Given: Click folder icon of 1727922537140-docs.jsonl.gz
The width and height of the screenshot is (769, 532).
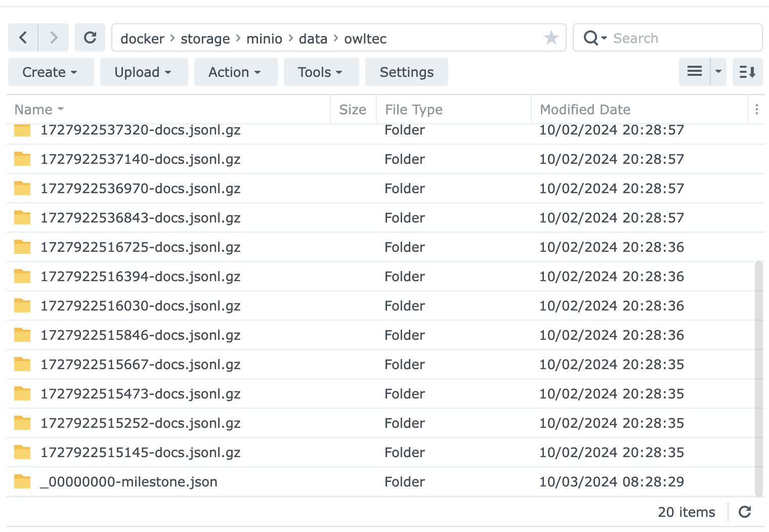Looking at the screenshot, I should coord(22,159).
